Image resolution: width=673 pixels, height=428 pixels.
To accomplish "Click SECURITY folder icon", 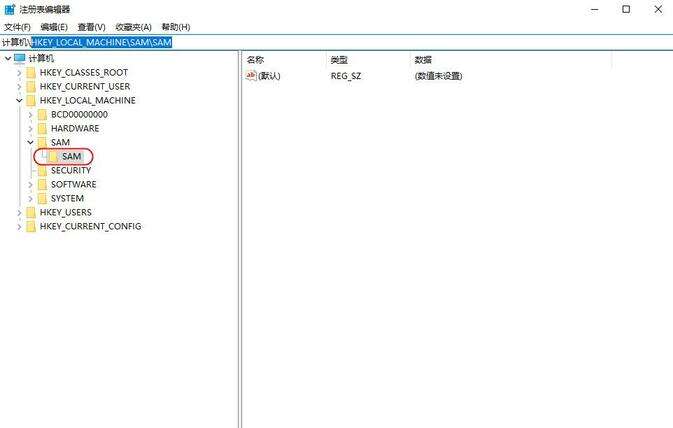I will [42, 170].
